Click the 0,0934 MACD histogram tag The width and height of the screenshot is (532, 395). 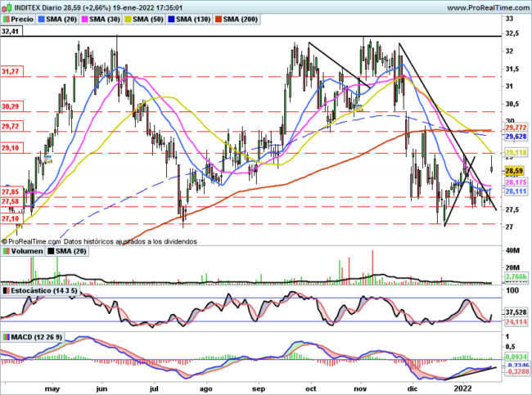[x=516, y=357]
